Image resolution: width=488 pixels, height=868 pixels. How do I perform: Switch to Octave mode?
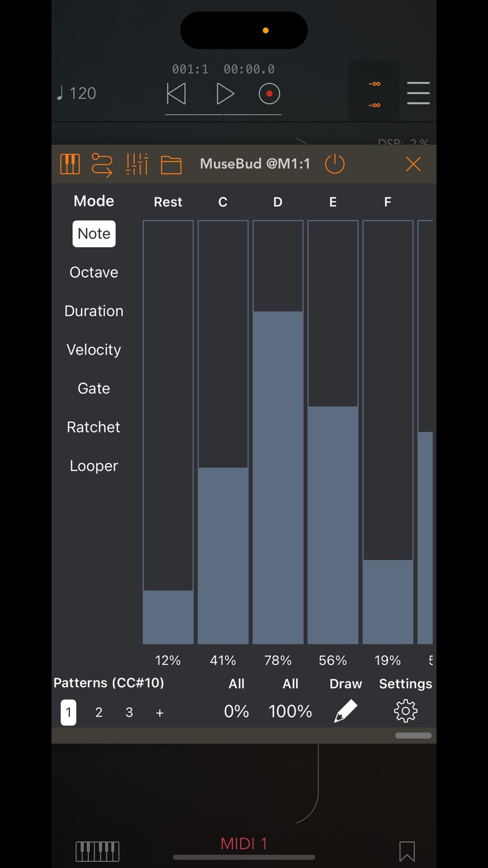click(94, 272)
